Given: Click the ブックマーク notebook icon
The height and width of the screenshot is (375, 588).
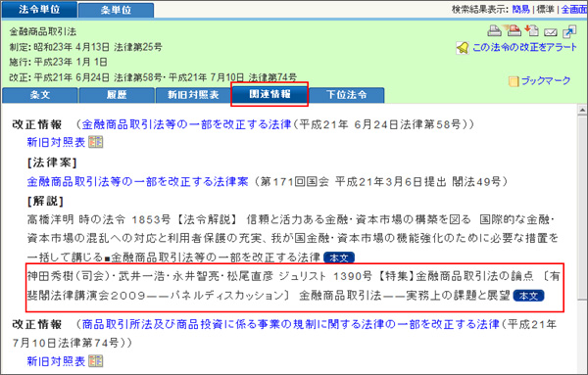Looking at the screenshot, I should click(x=513, y=81).
